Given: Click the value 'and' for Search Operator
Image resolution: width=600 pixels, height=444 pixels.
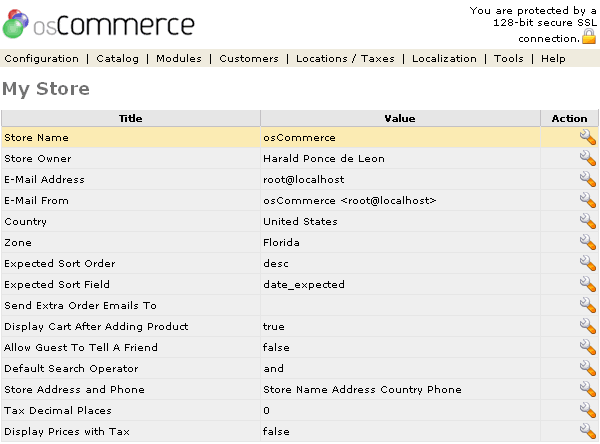Looking at the screenshot, I should tap(273, 368).
